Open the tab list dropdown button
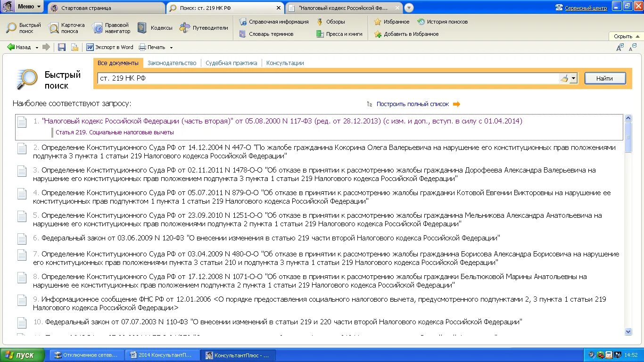Viewport: 644px width, 362px height. (409, 8)
